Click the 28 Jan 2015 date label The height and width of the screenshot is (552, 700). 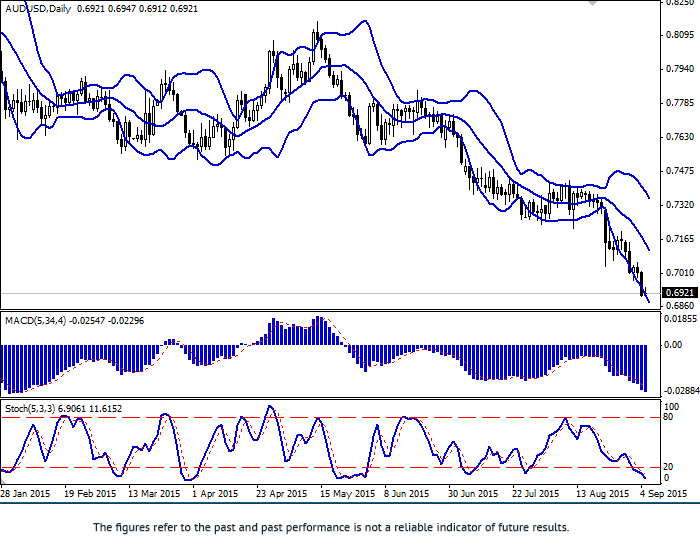(x=25, y=494)
